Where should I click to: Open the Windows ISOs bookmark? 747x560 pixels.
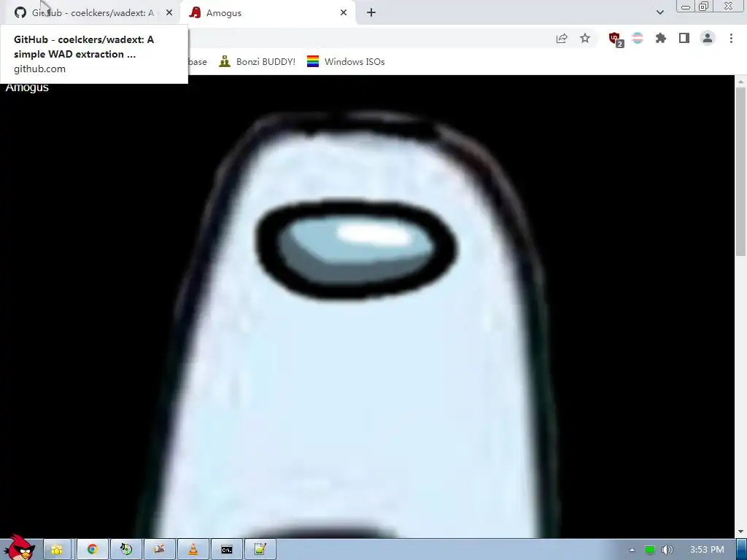(x=346, y=61)
